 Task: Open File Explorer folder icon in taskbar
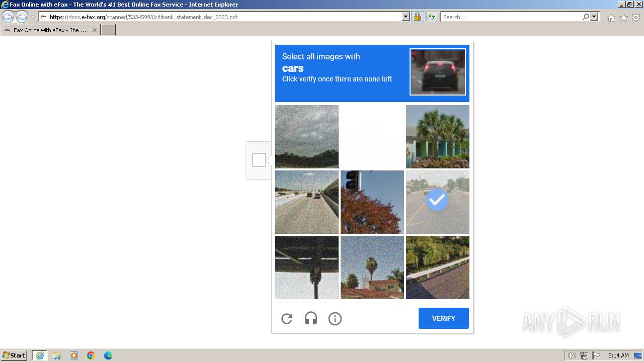[x=57, y=355]
